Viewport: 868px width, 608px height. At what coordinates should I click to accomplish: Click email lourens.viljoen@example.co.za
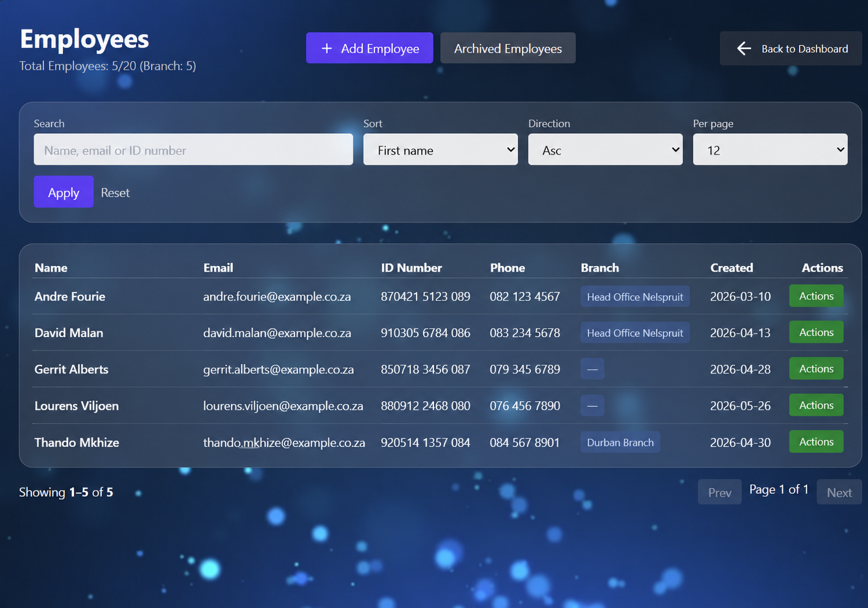[x=283, y=406]
